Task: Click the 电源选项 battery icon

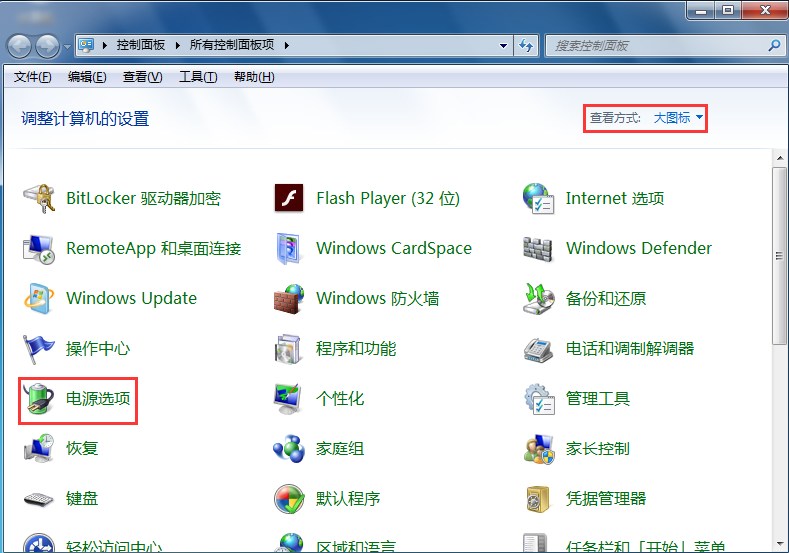Action: [39, 399]
